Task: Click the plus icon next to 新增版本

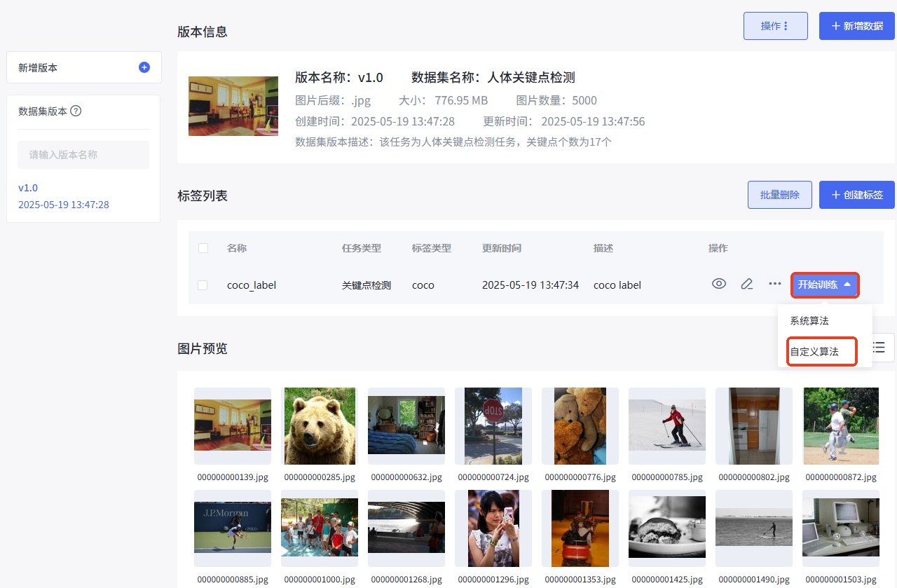Action: pos(144,67)
